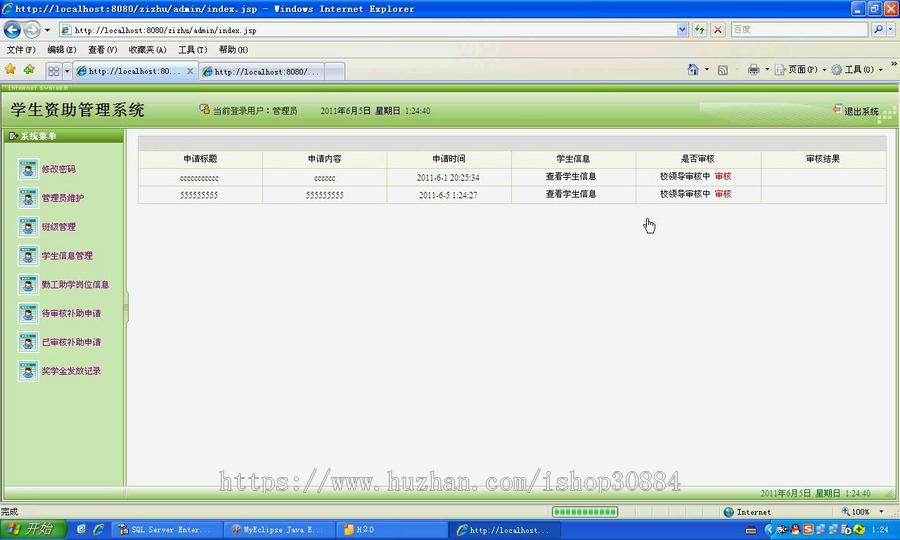Image resolution: width=900 pixels, height=540 pixels.
Task: Click the 退出系统 logout icon
Action: point(837,109)
